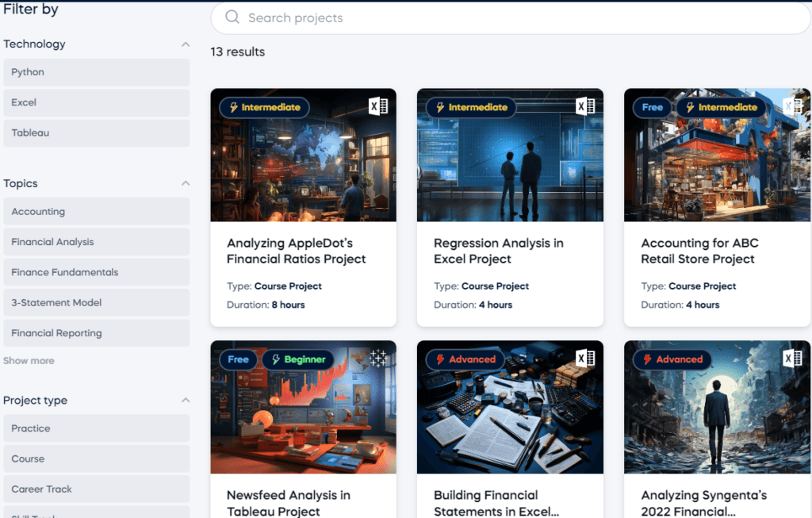The height and width of the screenshot is (518, 812).
Task: Collapse the Topics filter section
Action: 186,183
